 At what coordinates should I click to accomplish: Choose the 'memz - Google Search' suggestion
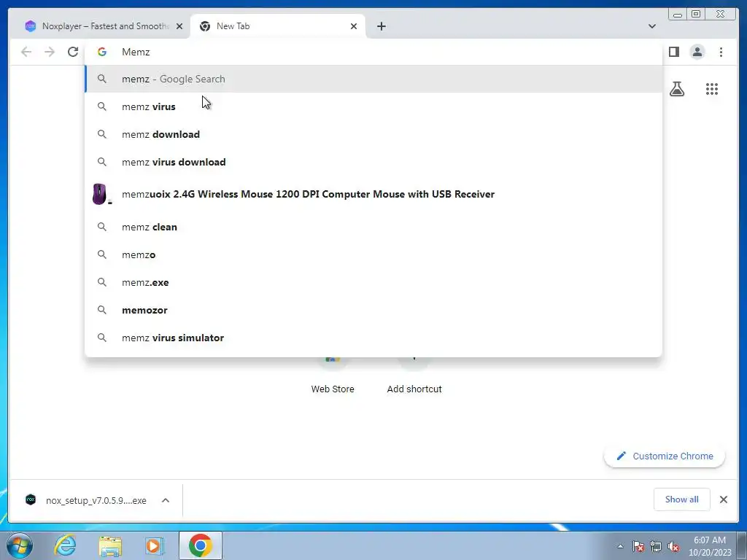coord(373,79)
